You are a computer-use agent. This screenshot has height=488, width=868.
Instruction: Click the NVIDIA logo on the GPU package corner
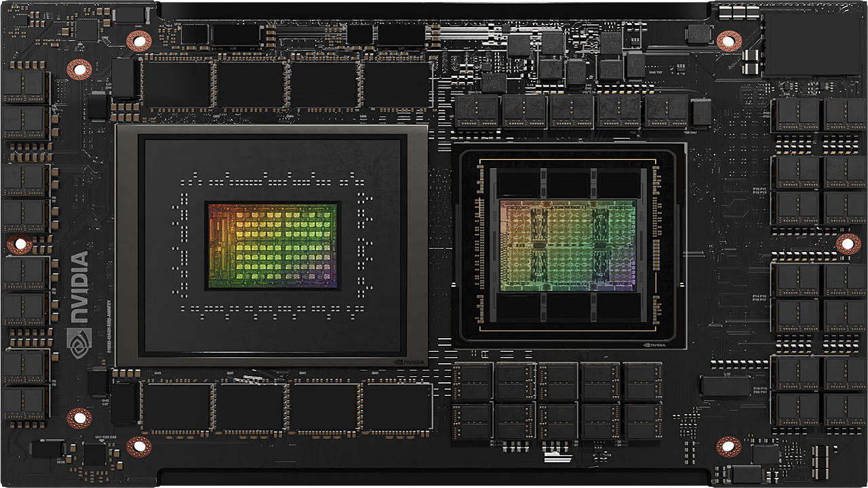point(653,346)
